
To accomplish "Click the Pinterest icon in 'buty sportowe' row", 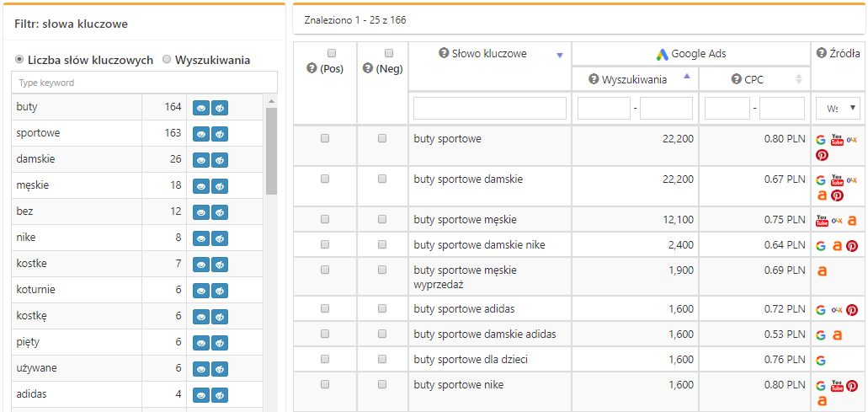I will [822, 155].
